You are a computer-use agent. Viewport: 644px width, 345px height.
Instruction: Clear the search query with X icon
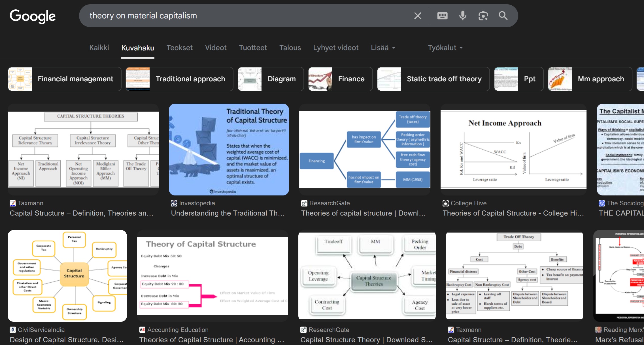coord(418,16)
